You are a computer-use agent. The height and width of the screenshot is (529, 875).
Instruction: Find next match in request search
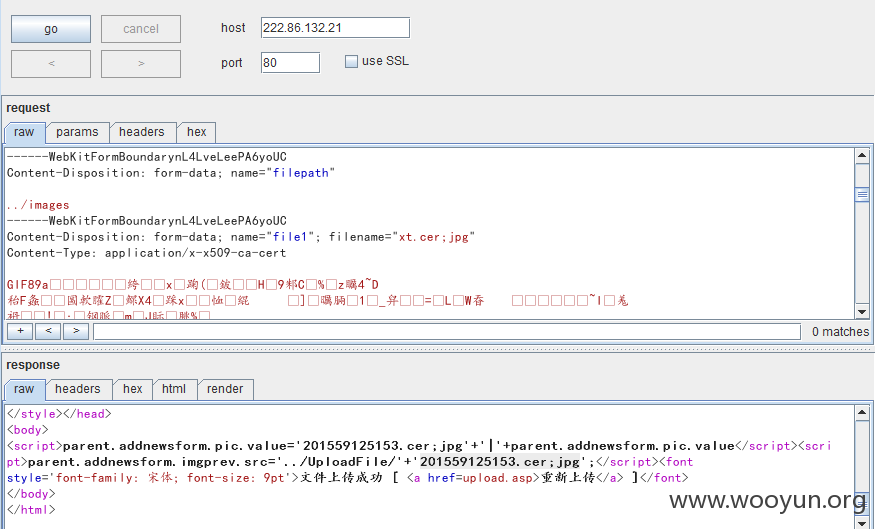click(x=76, y=331)
